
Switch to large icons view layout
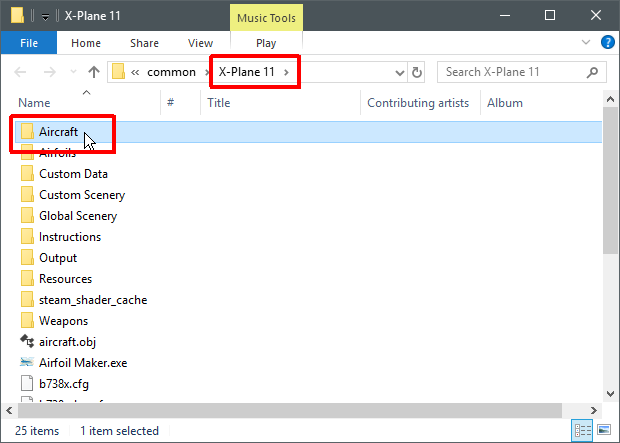[x=604, y=430]
